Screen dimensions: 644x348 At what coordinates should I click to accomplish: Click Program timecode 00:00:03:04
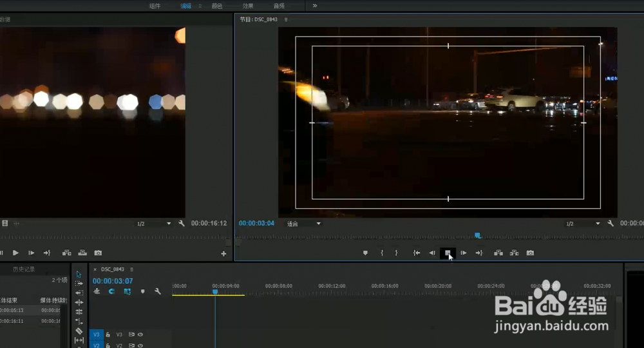[256, 223]
